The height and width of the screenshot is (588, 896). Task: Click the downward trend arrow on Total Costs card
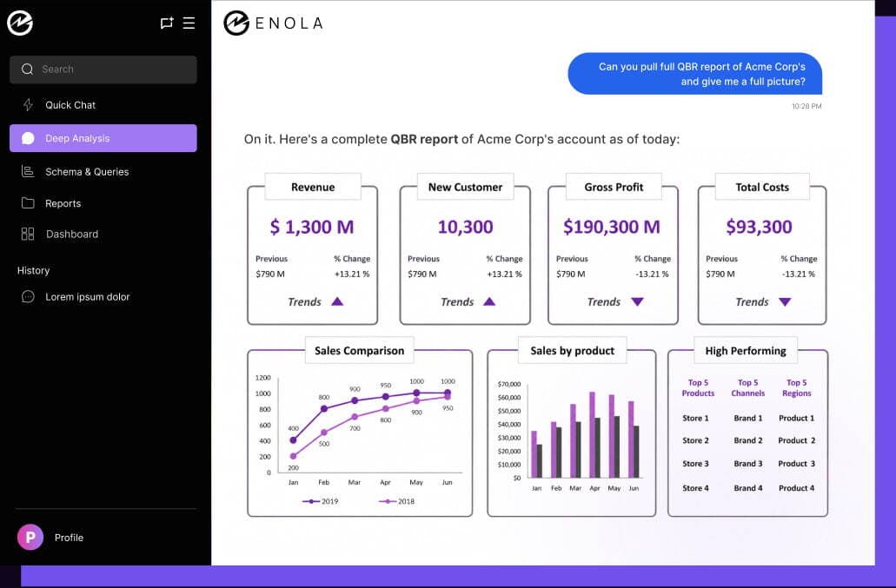pyautogui.click(x=785, y=301)
